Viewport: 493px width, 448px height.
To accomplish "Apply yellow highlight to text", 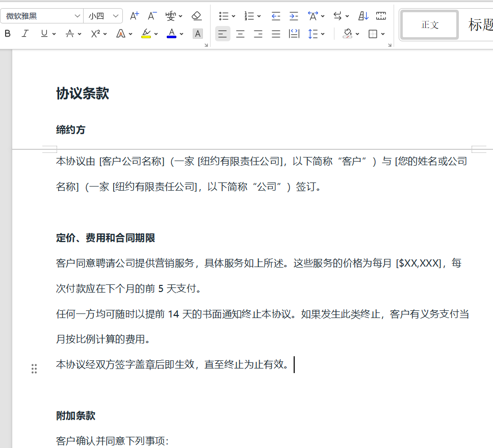I will pos(146,34).
